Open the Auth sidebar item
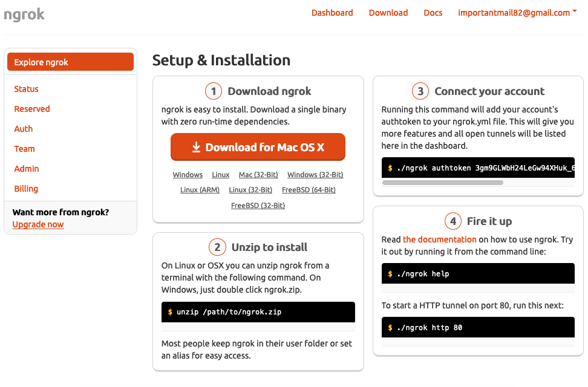Screen dimensions: 588x387 click(23, 129)
